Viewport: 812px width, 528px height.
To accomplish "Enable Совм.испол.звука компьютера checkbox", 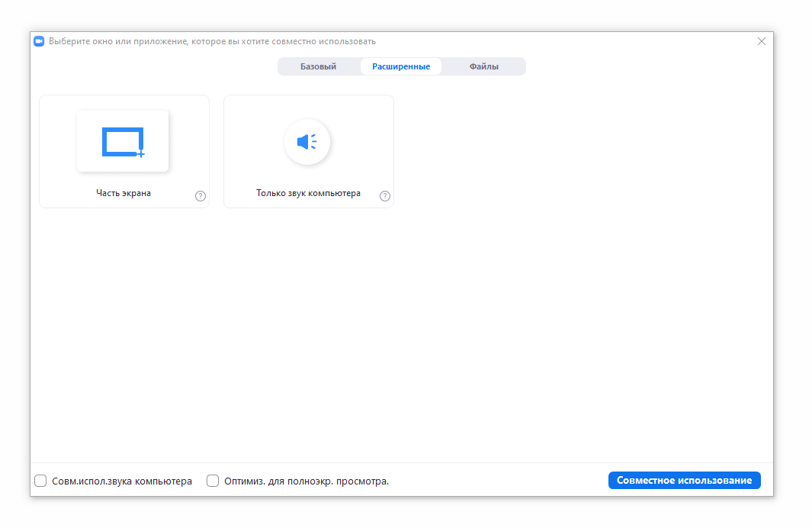I will click(x=40, y=481).
